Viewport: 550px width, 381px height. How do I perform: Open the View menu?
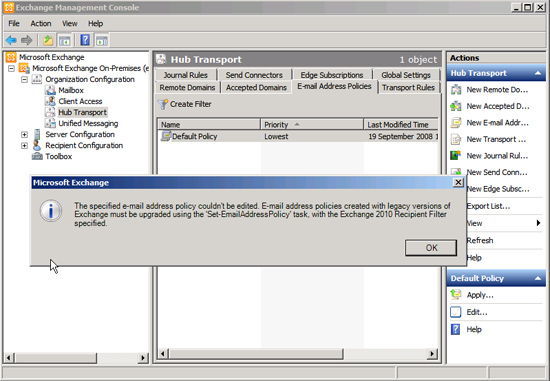(x=69, y=24)
